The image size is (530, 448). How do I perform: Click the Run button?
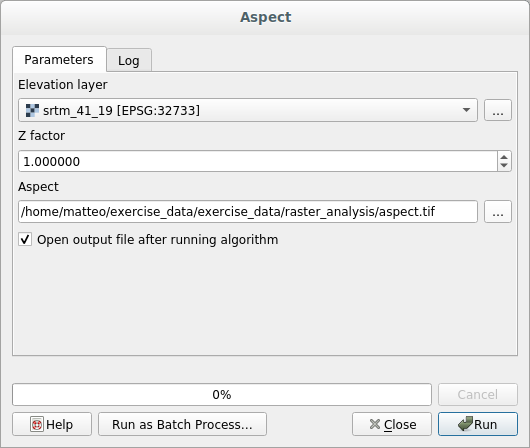tap(478, 424)
